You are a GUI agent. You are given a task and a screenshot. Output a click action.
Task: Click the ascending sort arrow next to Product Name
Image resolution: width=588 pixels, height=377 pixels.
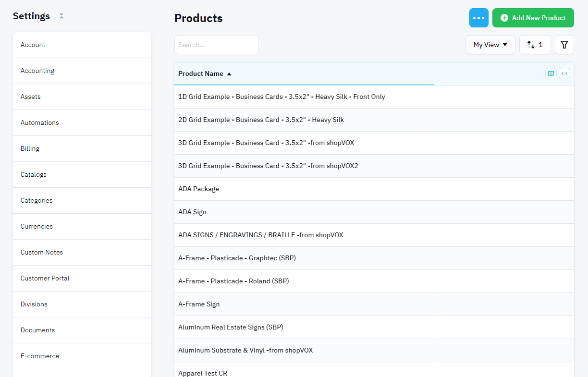[229, 74]
